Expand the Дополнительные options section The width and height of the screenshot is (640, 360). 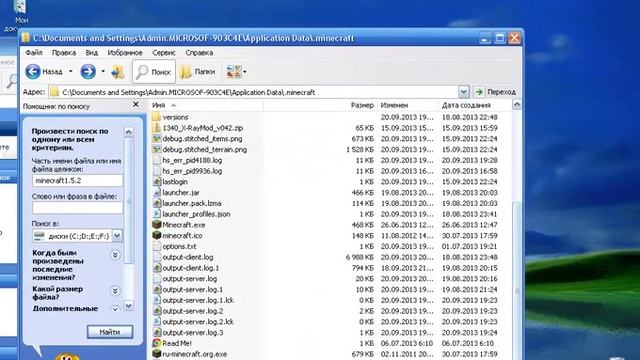click(115, 309)
